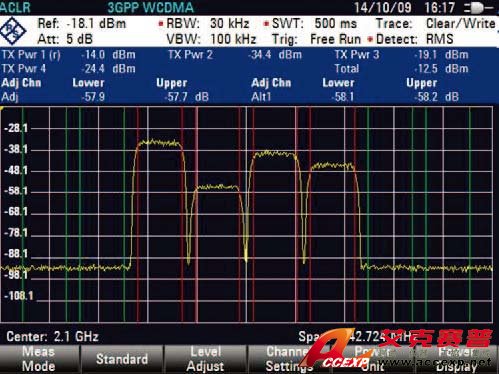Image resolution: width=499 pixels, height=374 pixels.
Task: Open the Power Display softkey
Action: point(456,359)
